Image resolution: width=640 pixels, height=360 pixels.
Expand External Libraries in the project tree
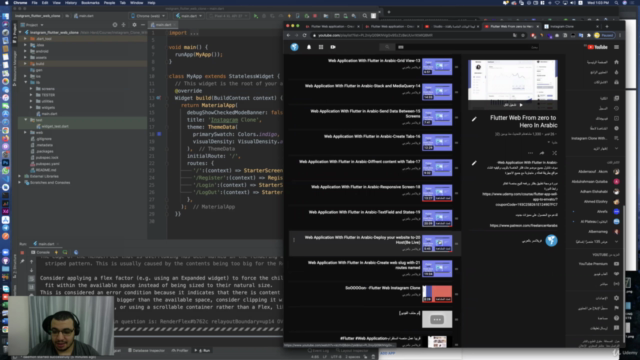pos(20,176)
